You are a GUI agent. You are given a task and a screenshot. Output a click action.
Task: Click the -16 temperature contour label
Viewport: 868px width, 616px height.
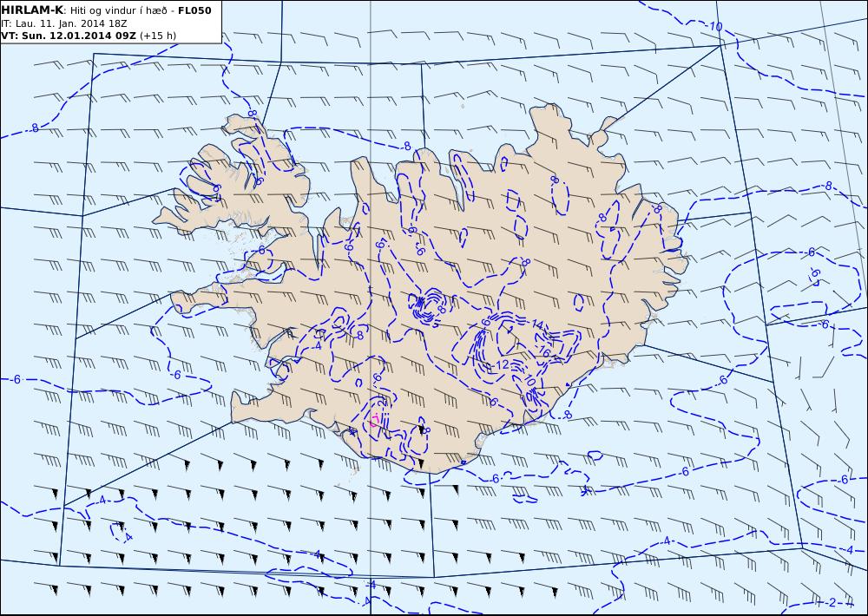(542, 352)
